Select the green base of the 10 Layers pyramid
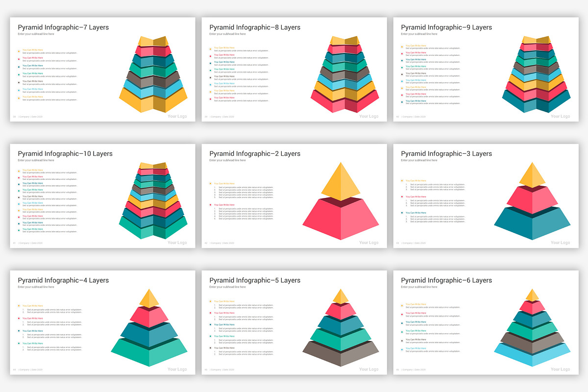This screenshot has width=588, height=392. [x=153, y=229]
